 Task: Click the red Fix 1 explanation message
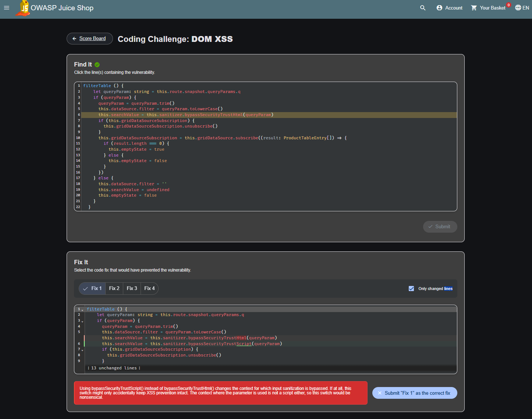(x=221, y=393)
